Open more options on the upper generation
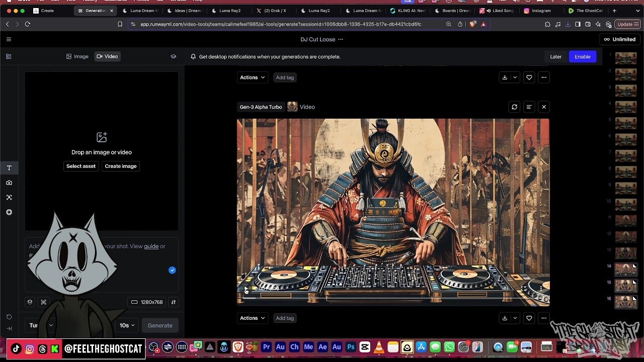Screen dimensions: 644x362 tap(544, 77)
